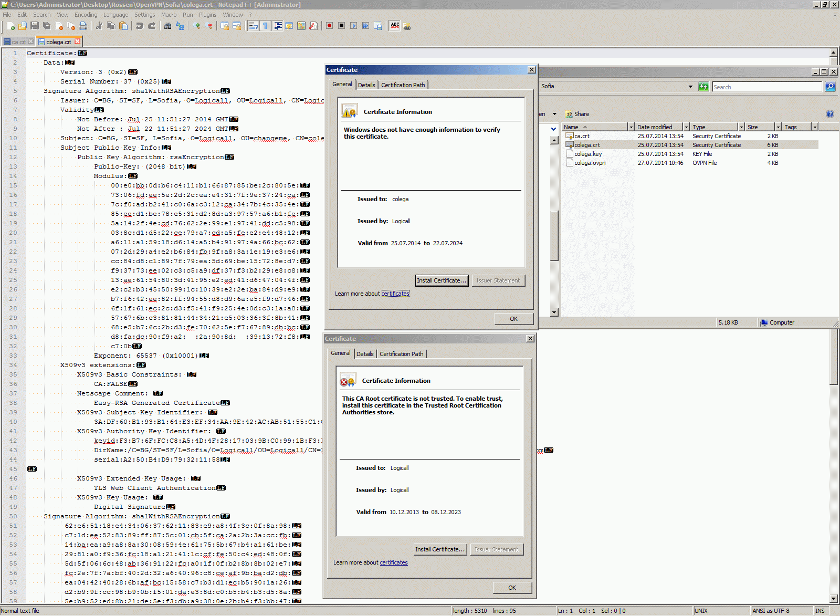Viewport: 840px width, 616px height.
Task: Click the Explorer navigation pane scrollbar down arrow
Action: [554, 312]
